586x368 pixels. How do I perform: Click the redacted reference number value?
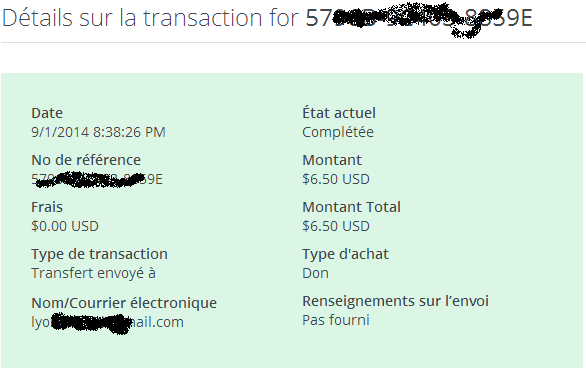coord(97,179)
